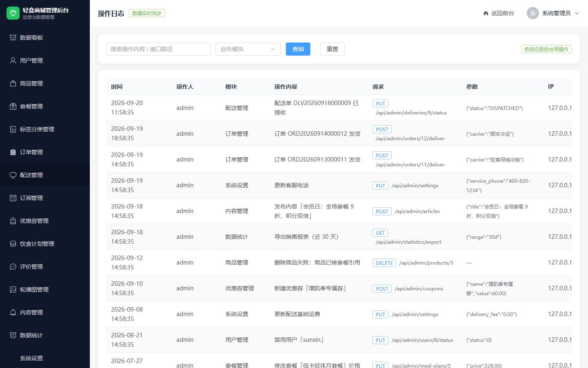Click the 套餐管理 gift box icon
Image resolution: width=588 pixels, height=368 pixels.
point(13,106)
